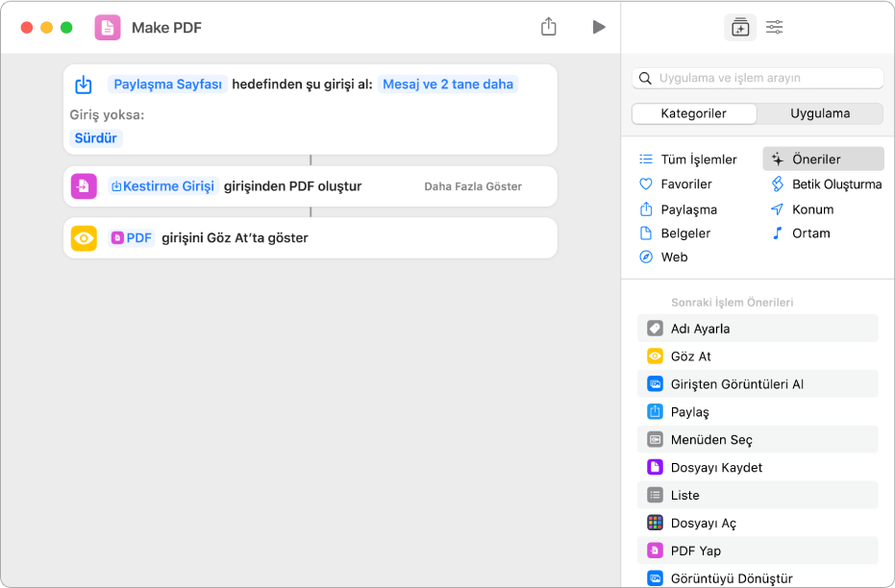This screenshot has width=895, height=588.
Task: Select the Betik Oluşturma category
Action: click(835, 184)
